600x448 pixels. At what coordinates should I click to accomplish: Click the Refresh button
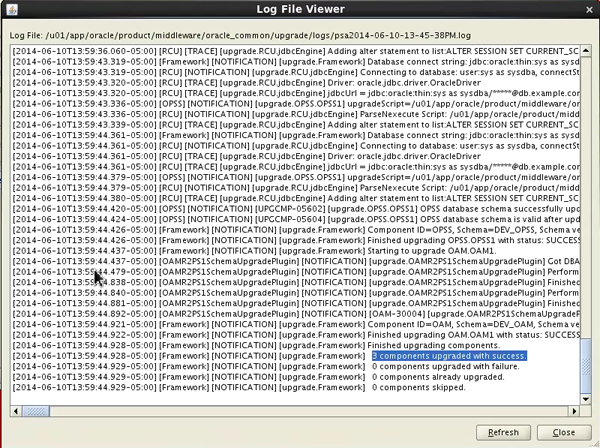[x=503, y=433]
